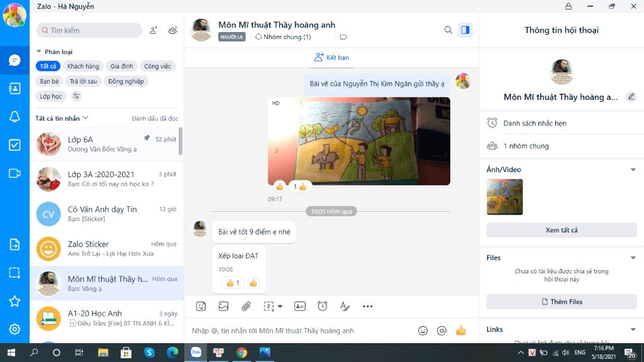Open the starred messages icon
The width and height of the screenshot is (644, 362).
pos(14,301)
